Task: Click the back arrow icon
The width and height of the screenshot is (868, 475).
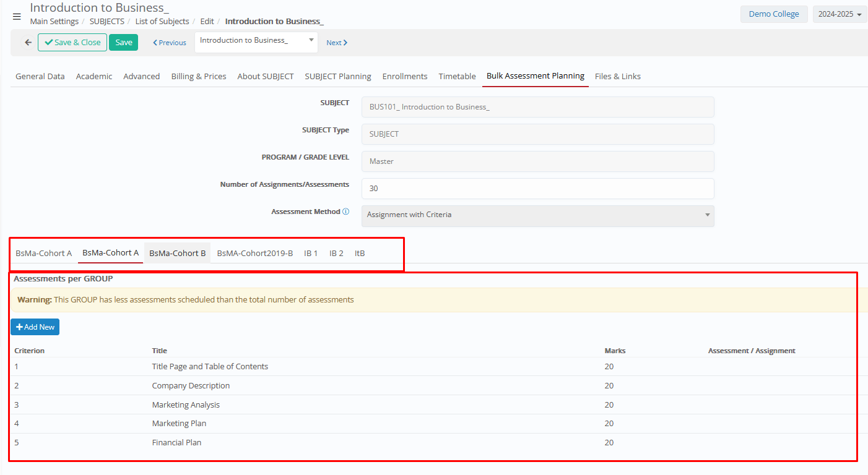Action: tap(28, 43)
